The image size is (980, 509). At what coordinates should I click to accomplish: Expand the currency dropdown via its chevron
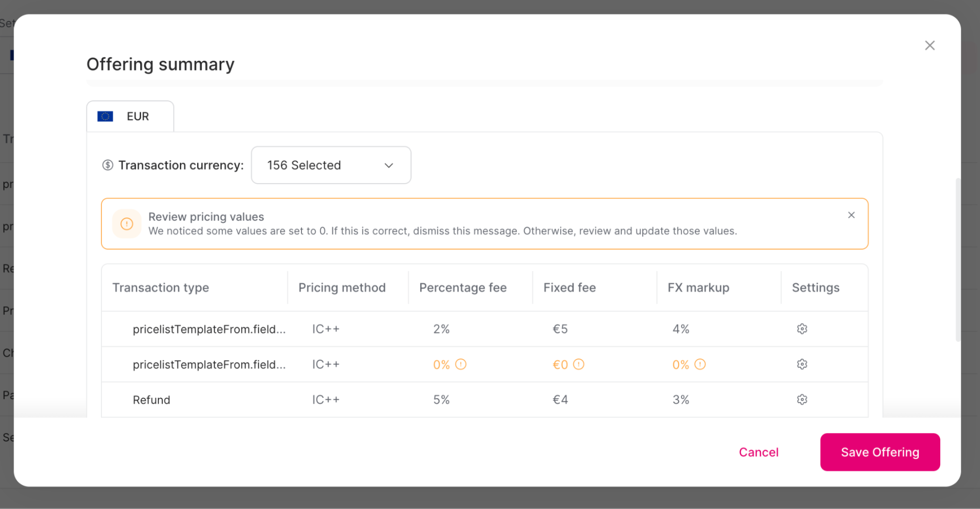[x=388, y=166]
